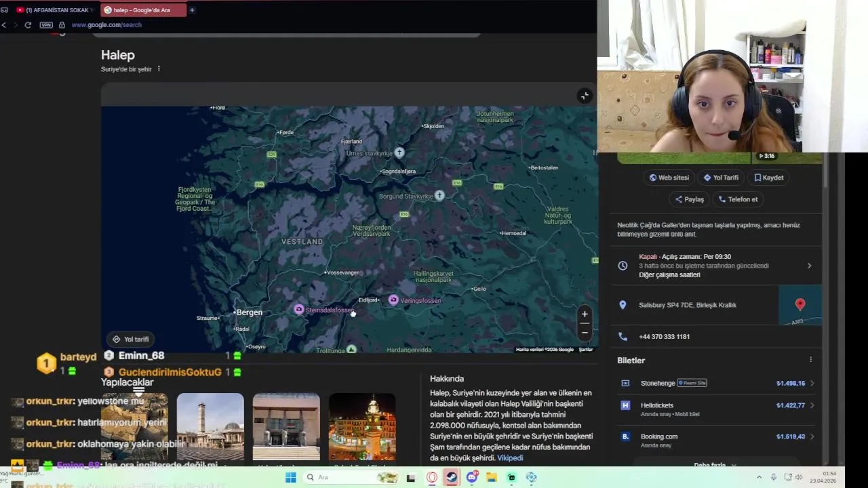Click the padlock site info icon
Viewport: 868px width, 488px height.
tap(62, 25)
